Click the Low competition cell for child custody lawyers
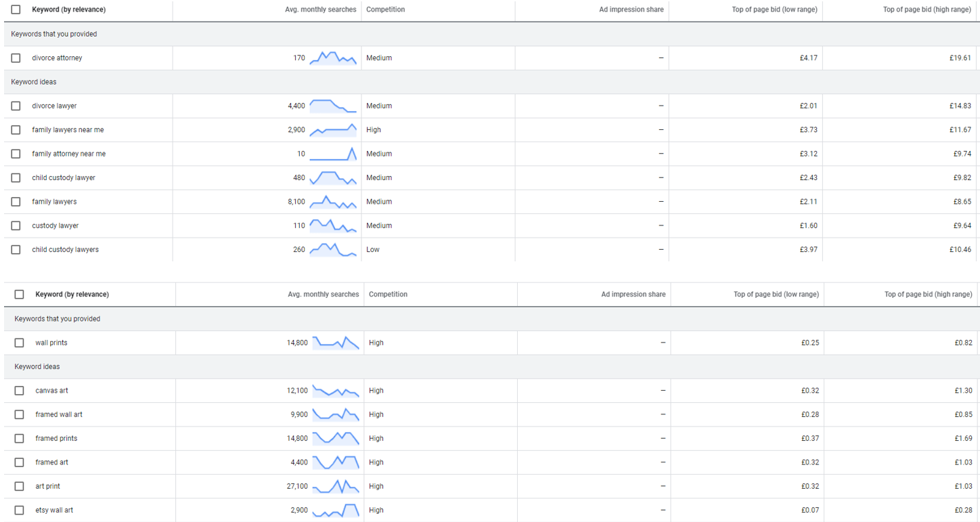The width and height of the screenshot is (980, 522). (373, 250)
